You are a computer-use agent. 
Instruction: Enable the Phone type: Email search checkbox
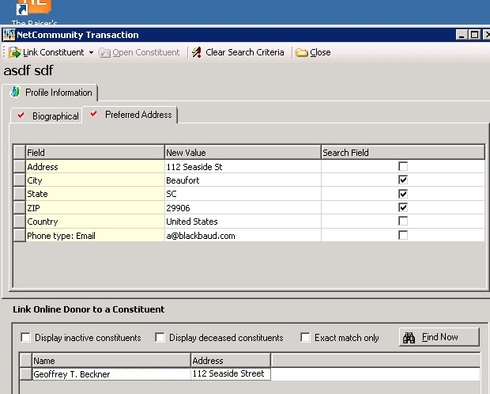point(403,235)
